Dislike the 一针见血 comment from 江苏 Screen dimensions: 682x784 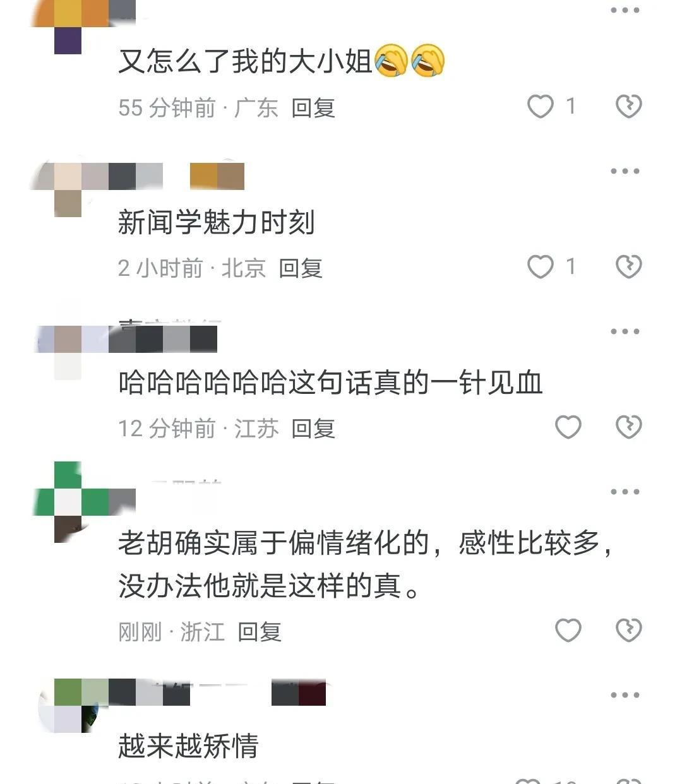628,427
